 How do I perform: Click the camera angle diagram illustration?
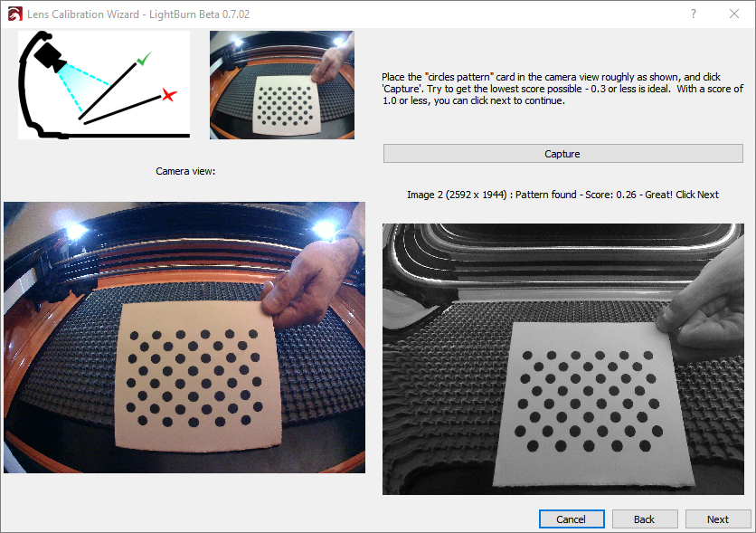tap(104, 85)
